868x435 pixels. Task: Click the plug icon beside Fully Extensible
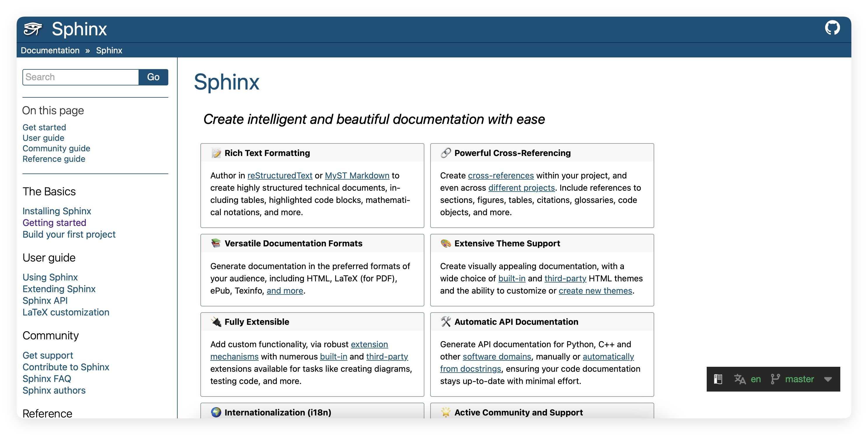(216, 322)
